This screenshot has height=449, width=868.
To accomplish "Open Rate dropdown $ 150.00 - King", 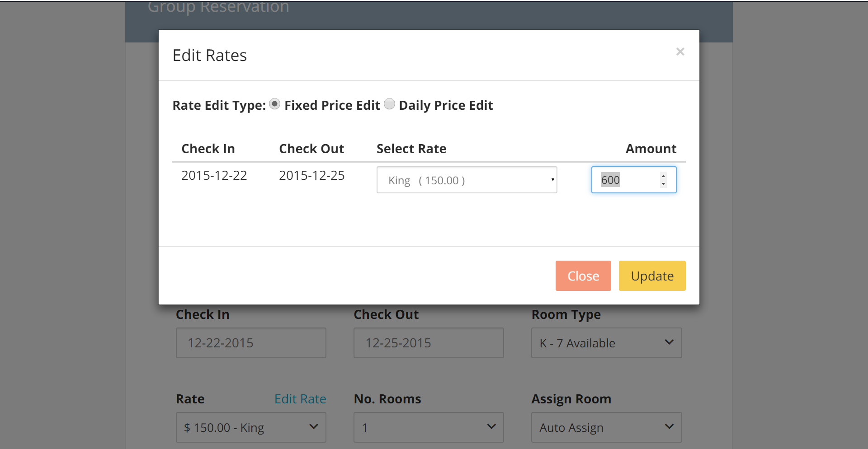I will pos(251,427).
